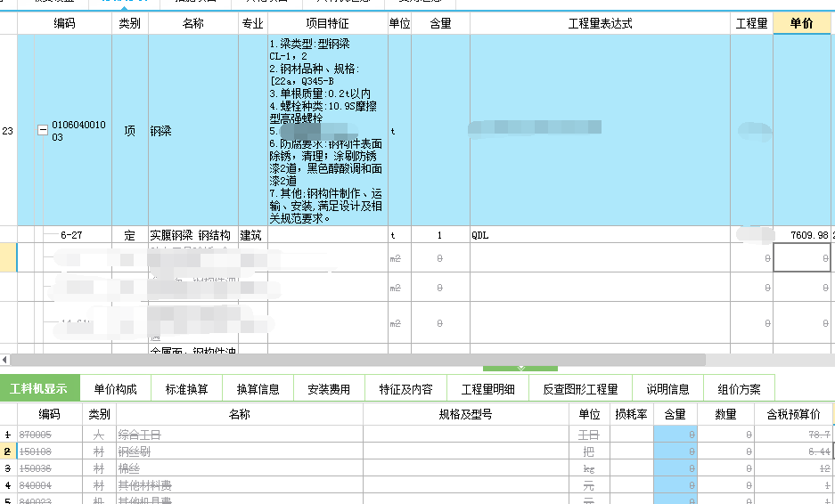This screenshot has height=504, width=835.
Task: Switch to the 单价构成 tab
Action: click(116, 389)
